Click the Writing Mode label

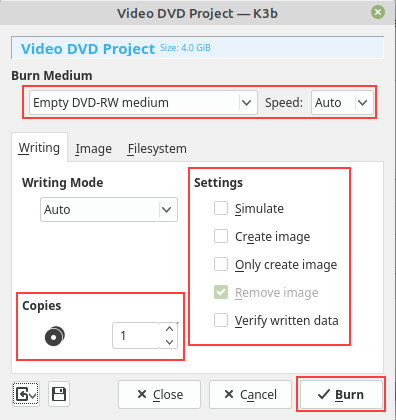(63, 183)
